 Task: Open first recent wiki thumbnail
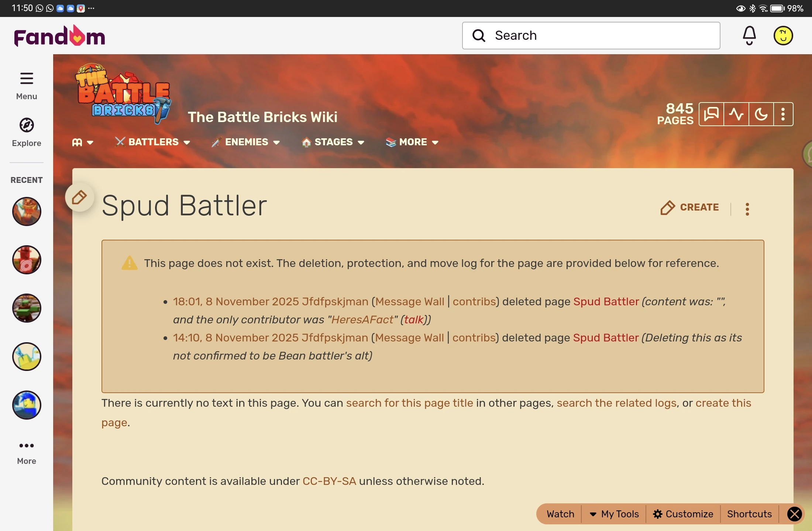click(27, 211)
